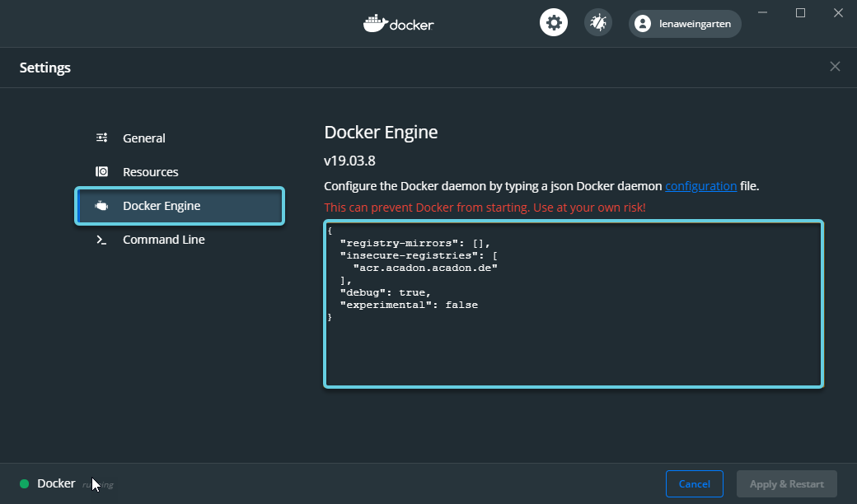Open the Settings gear icon
The image size is (857, 504).
click(x=553, y=22)
